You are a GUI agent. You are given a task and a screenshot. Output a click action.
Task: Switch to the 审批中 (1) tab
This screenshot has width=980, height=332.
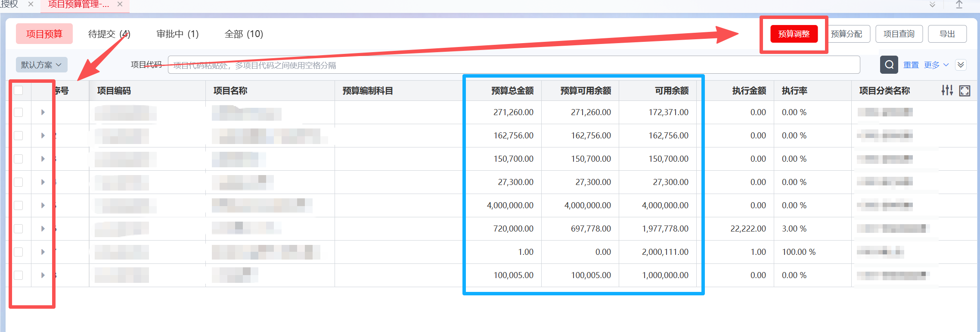177,34
